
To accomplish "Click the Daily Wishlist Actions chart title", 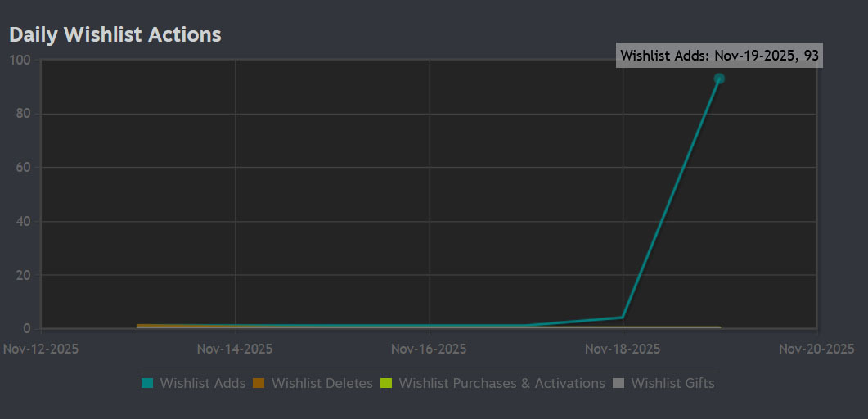I will [115, 34].
